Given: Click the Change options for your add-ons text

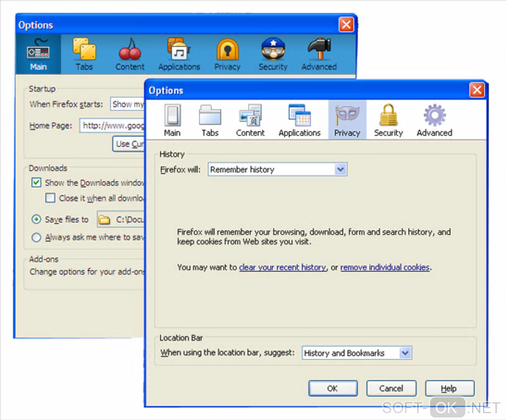Looking at the screenshot, I should pyautogui.click(x=87, y=272).
